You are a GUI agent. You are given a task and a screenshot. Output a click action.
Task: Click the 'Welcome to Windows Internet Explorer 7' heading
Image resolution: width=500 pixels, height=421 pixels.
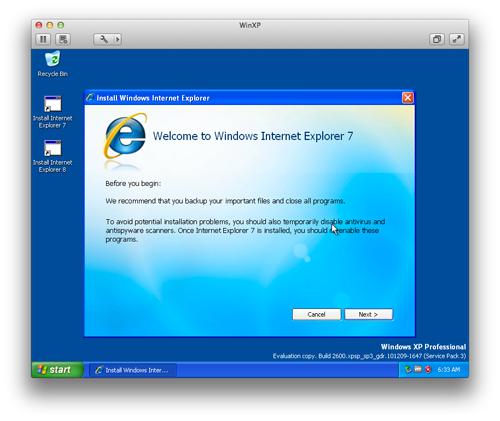253,136
